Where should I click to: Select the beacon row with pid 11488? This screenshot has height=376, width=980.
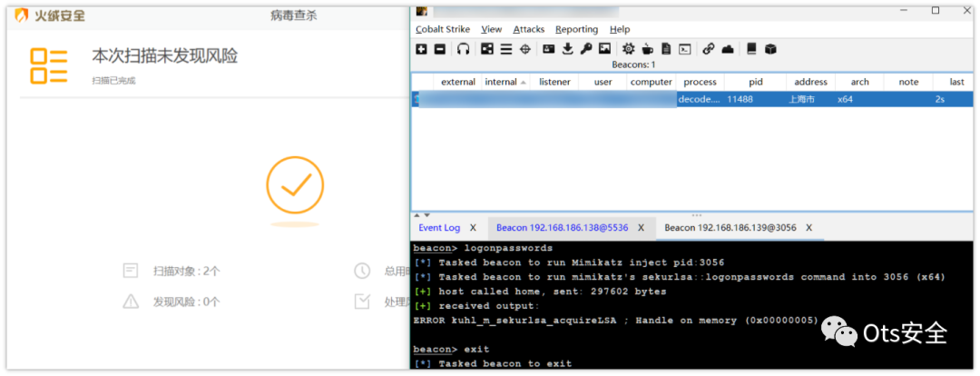point(691,99)
